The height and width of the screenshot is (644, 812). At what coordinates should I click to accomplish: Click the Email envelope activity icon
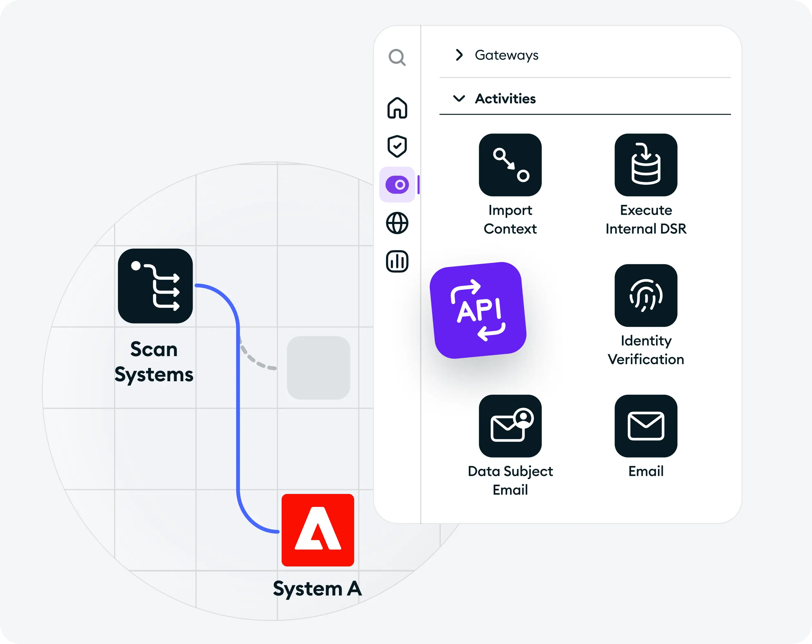tap(645, 426)
